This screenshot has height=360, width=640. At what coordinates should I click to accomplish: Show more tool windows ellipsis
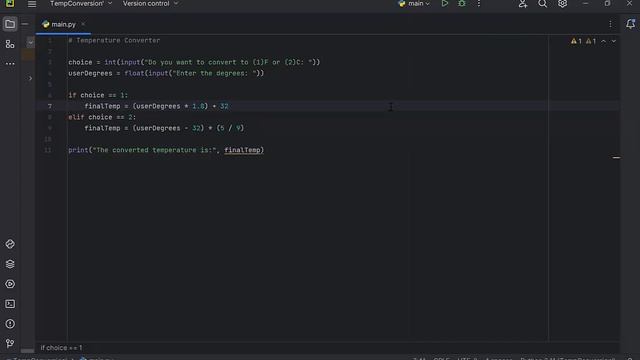10,64
